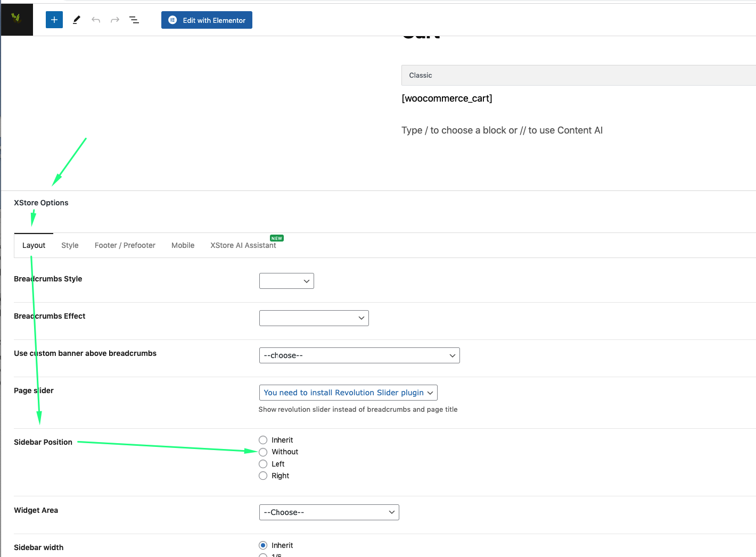Open the Breadcrumbs Effect dropdown
756x557 pixels.
pos(314,318)
